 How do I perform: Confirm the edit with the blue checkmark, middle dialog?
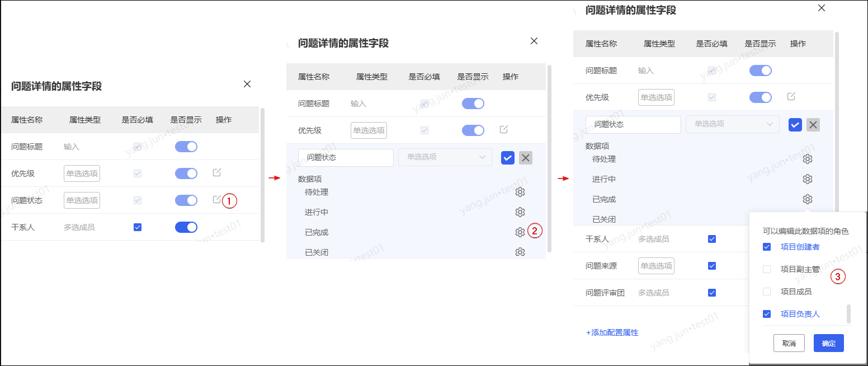[x=508, y=158]
